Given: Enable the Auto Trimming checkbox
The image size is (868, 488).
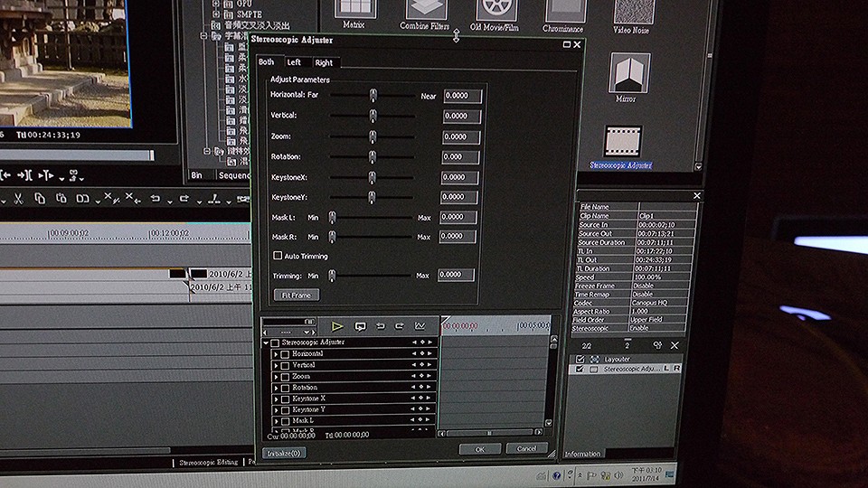Looking at the screenshot, I should click(278, 256).
